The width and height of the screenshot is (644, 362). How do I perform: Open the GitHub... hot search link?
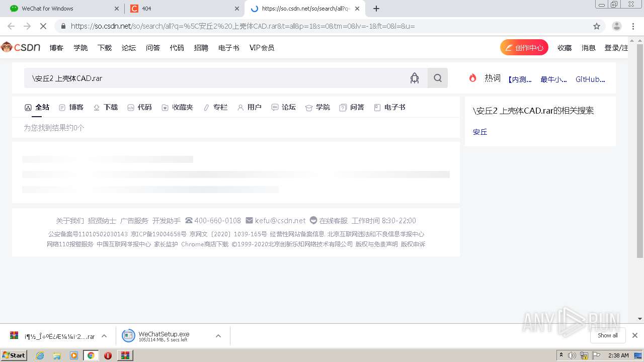(x=590, y=79)
